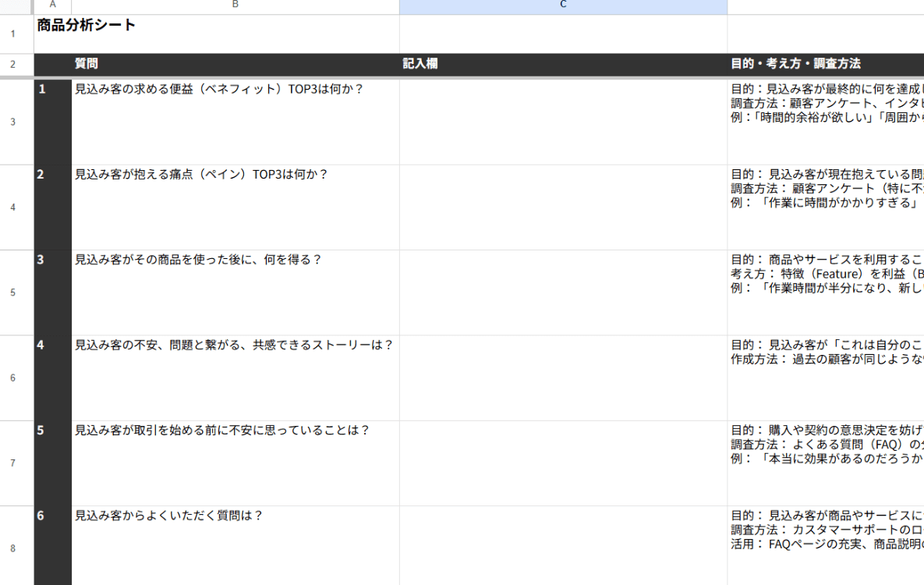This screenshot has width=924, height=585.
Task: Select column A header
Action: click(x=52, y=6)
